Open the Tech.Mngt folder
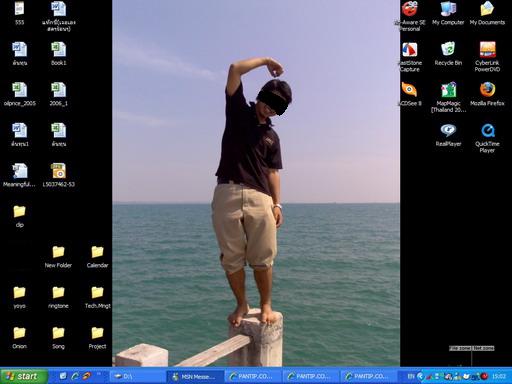 [x=97, y=297]
